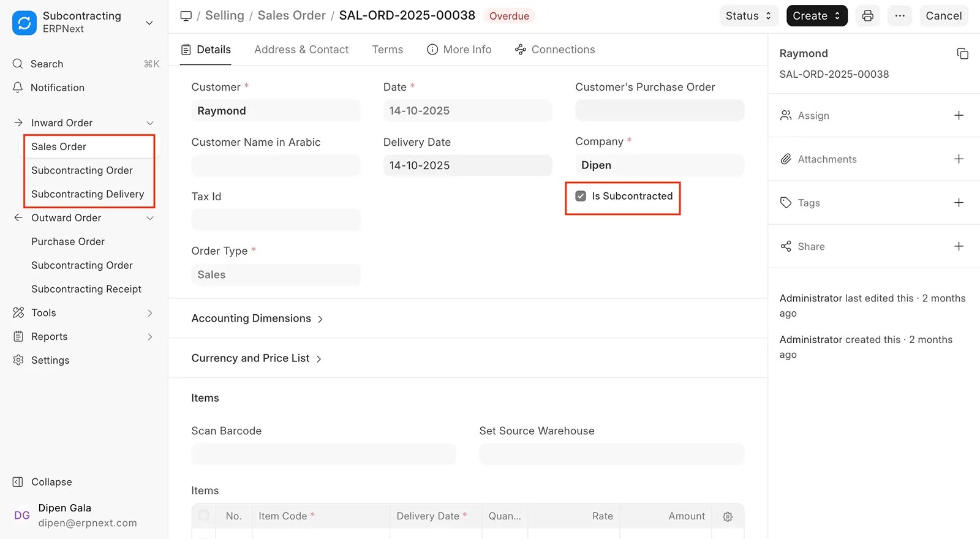The height and width of the screenshot is (539, 980).
Task: Click the Delivery Date field
Action: coord(467,165)
